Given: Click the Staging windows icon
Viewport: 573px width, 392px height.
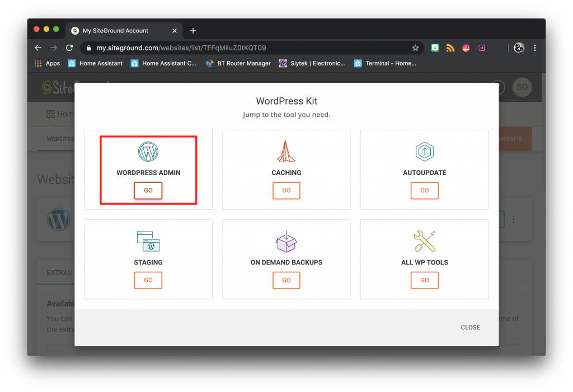Looking at the screenshot, I should 148,241.
